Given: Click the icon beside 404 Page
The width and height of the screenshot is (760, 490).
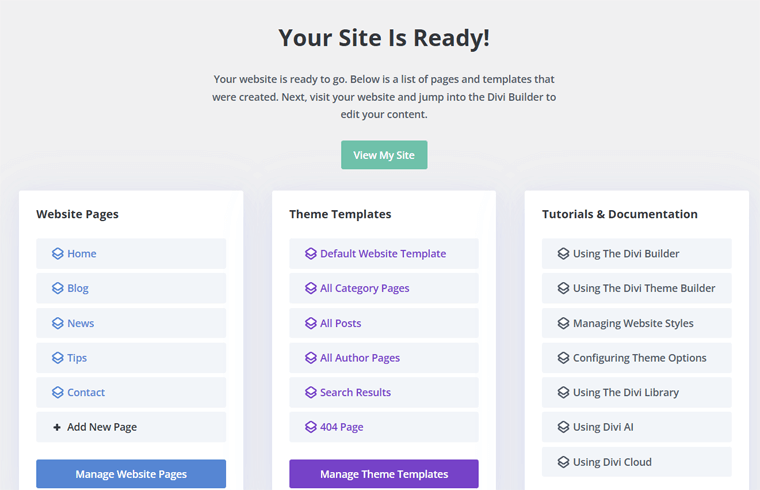Looking at the screenshot, I should (311, 427).
